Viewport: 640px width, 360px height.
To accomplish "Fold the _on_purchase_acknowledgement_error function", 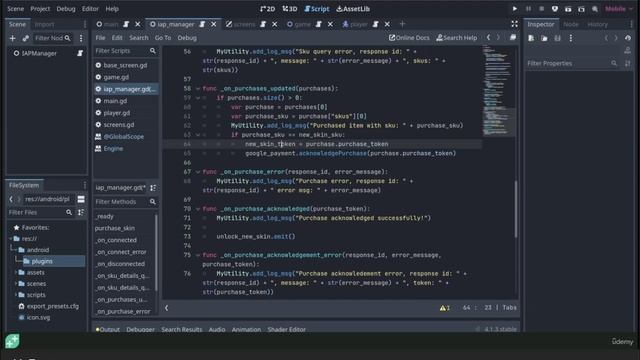I will pos(198,255).
